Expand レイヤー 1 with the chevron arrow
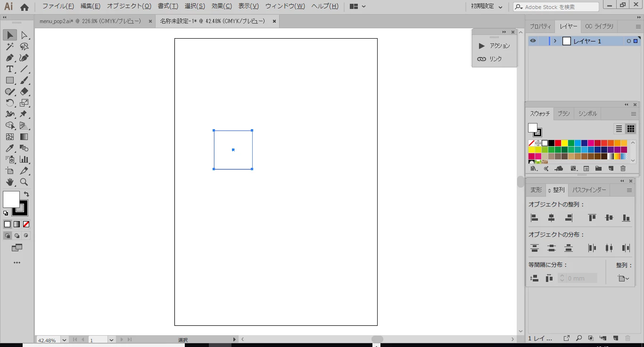Screen dimensions: 644x347 pos(555,41)
